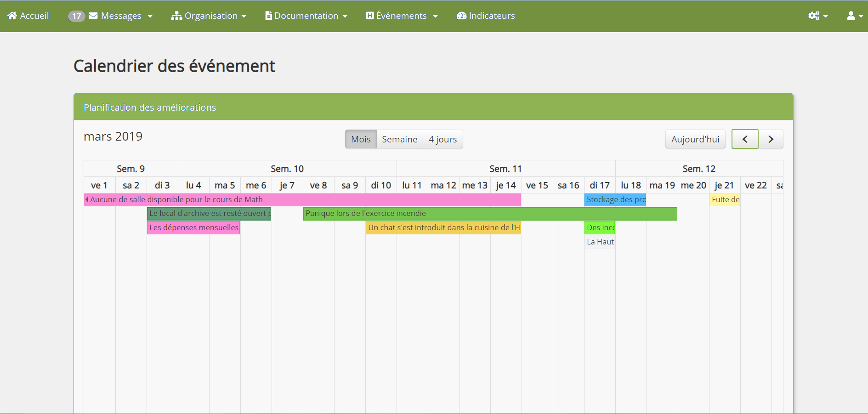
Task: Open the Messages menu label
Action: (x=121, y=16)
